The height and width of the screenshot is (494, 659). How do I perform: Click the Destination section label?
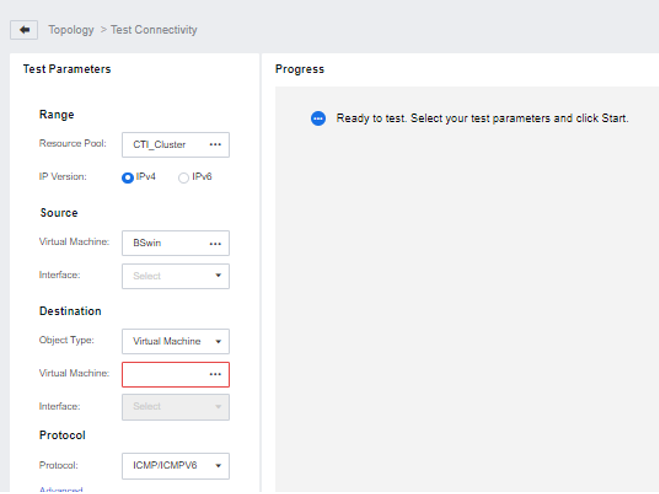pos(70,311)
